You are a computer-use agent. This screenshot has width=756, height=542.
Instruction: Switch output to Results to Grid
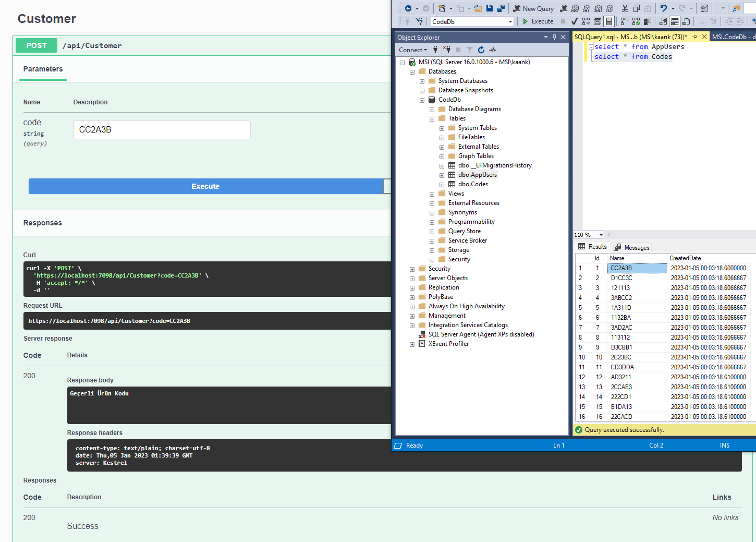pyautogui.click(x=675, y=21)
